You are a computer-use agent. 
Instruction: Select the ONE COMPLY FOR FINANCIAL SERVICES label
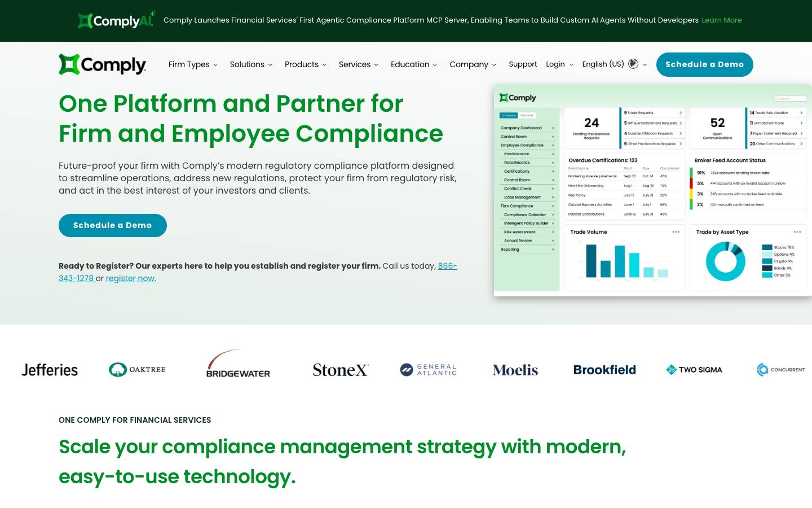click(x=135, y=420)
